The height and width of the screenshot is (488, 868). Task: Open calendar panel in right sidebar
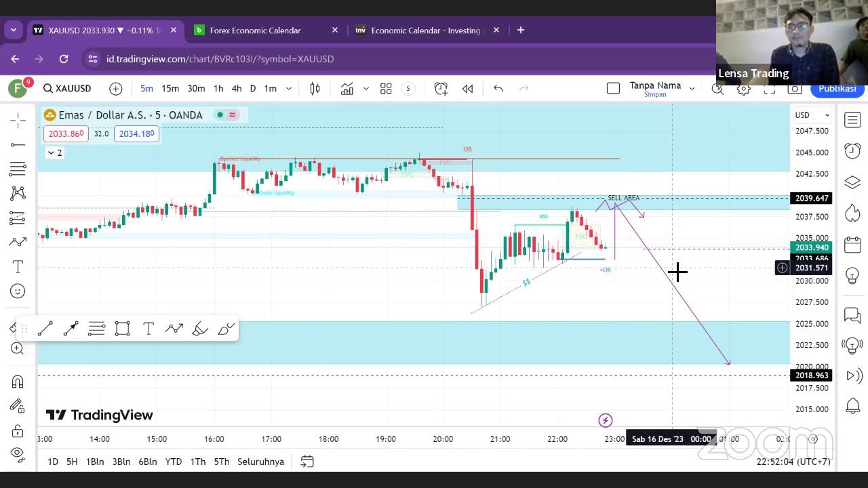(x=852, y=245)
